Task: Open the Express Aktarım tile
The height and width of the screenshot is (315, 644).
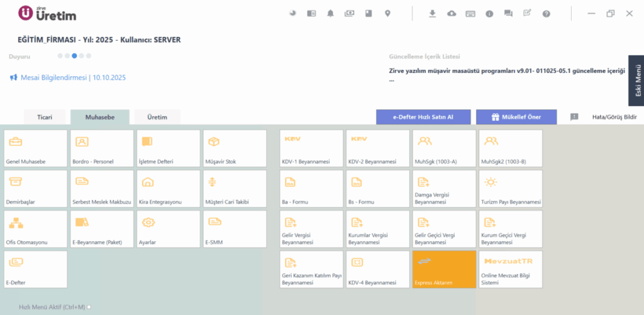Action: click(x=445, y=269)
